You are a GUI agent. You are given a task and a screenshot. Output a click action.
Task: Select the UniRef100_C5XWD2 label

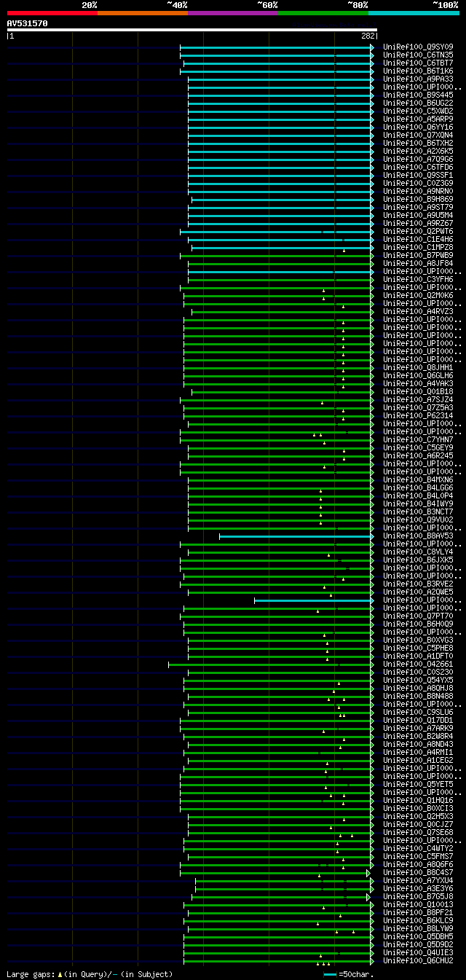click(x=418, y=111)
